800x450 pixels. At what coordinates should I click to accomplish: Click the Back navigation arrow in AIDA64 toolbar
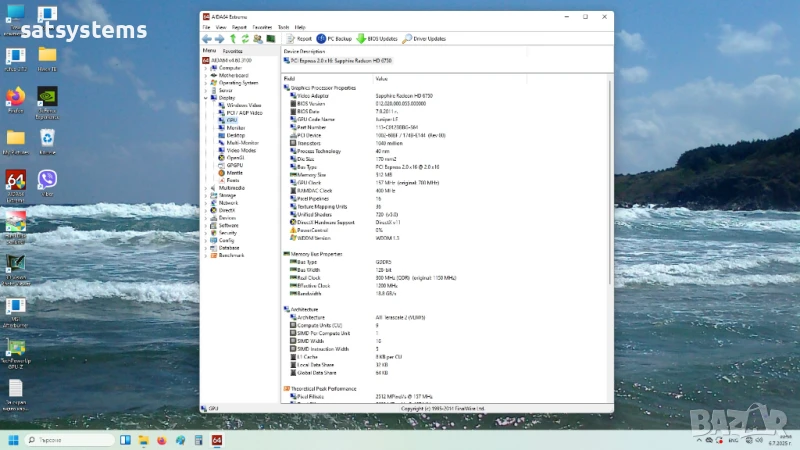(x=207, y=38)
